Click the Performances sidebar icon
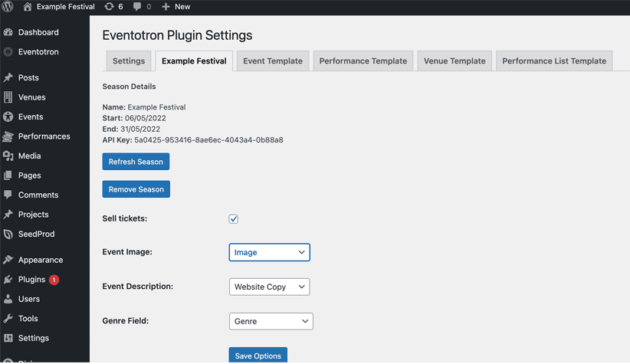Screen dimensions: 630x364 point(8,136)
